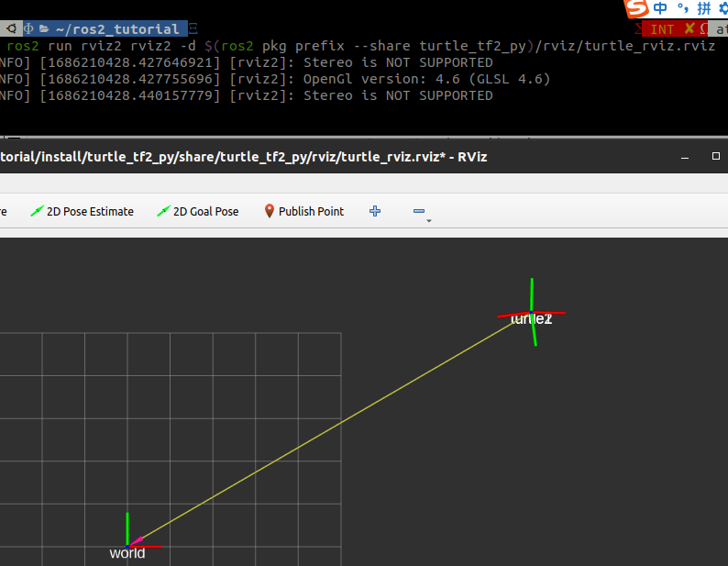Minimize the RViz window
The width and height of the screenshot is (728, 566).
coord(684,157)
